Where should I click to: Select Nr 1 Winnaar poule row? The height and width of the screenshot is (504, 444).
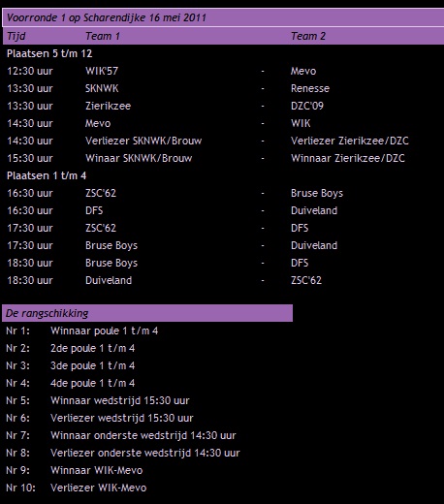(82, 331)
